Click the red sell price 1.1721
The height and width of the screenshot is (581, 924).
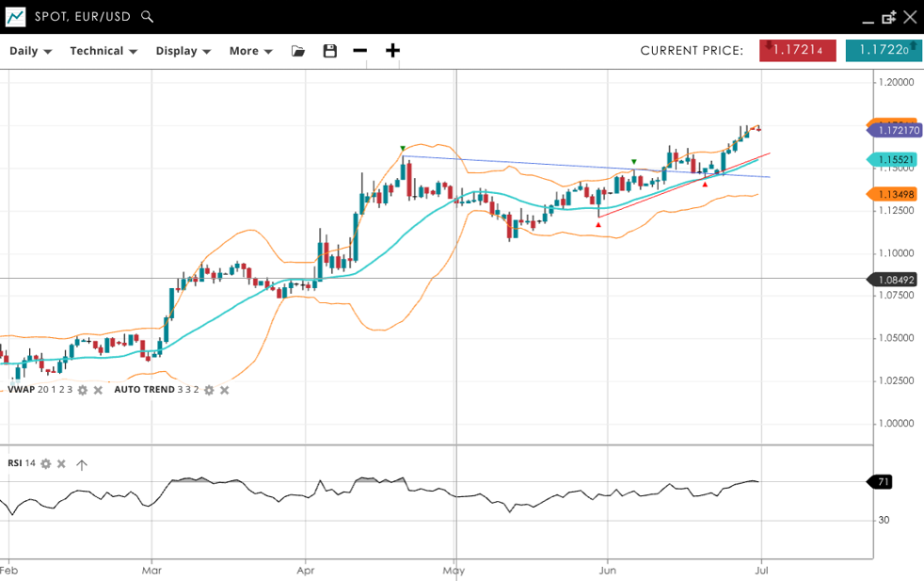[x=797, y=51]
